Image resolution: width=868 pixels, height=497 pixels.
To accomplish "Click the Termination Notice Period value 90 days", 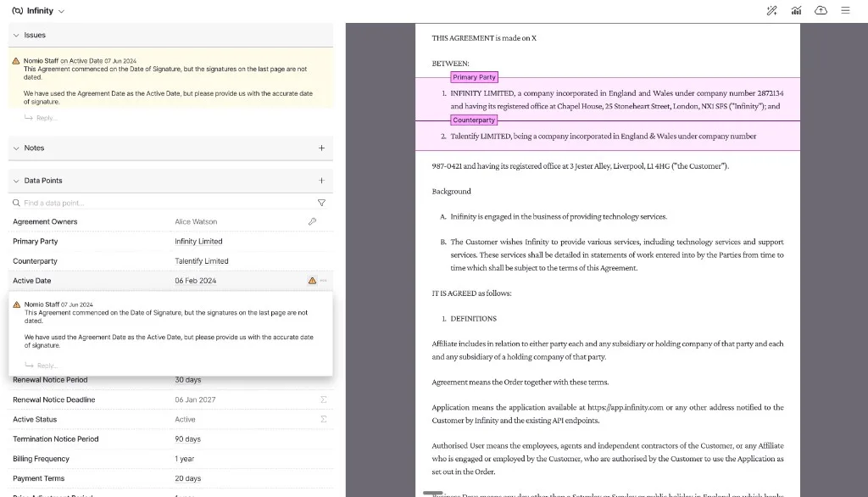I will click(187, 438).
